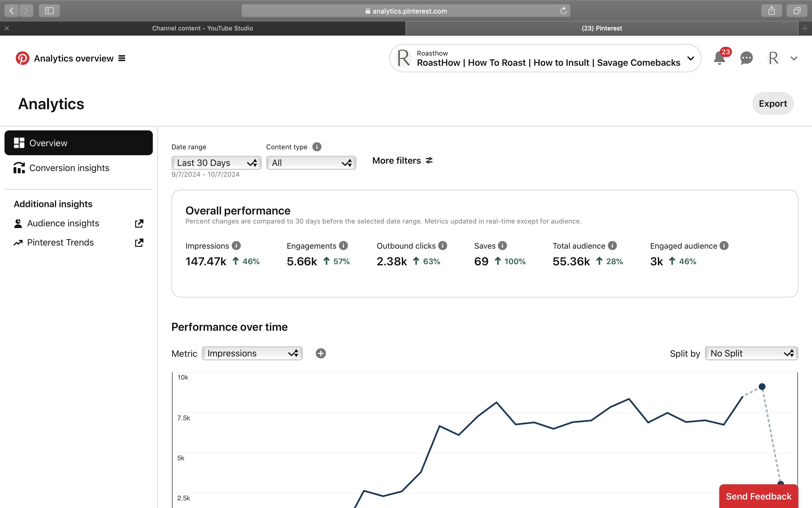Click the Engagements info icon
Screen dimensions: 812x508
point(343,246)
